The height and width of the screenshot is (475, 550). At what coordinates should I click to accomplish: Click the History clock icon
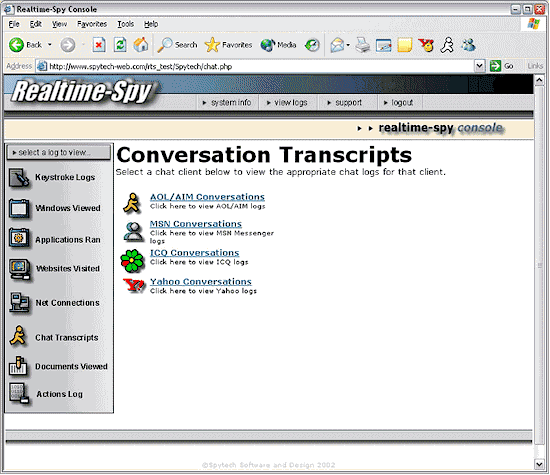[312, 45]
